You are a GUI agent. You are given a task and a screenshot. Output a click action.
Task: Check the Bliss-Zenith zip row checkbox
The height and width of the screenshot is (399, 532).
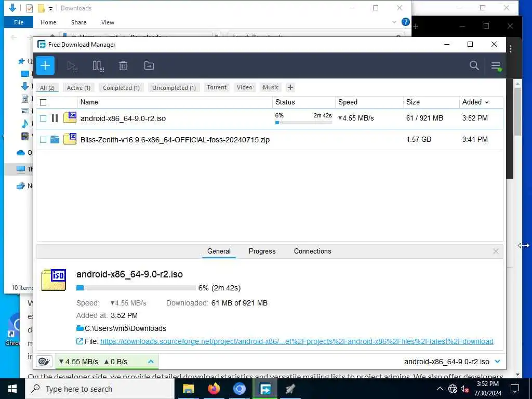43,139
